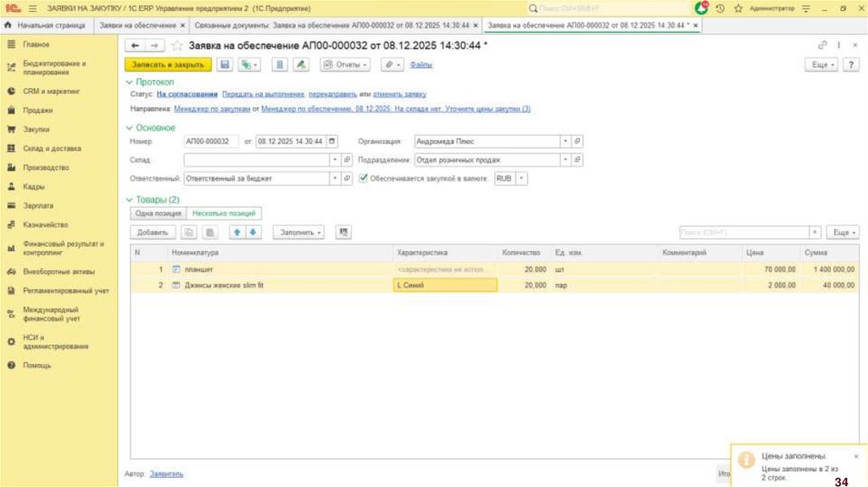Open the Организация field open-record icon

[577, 142]
